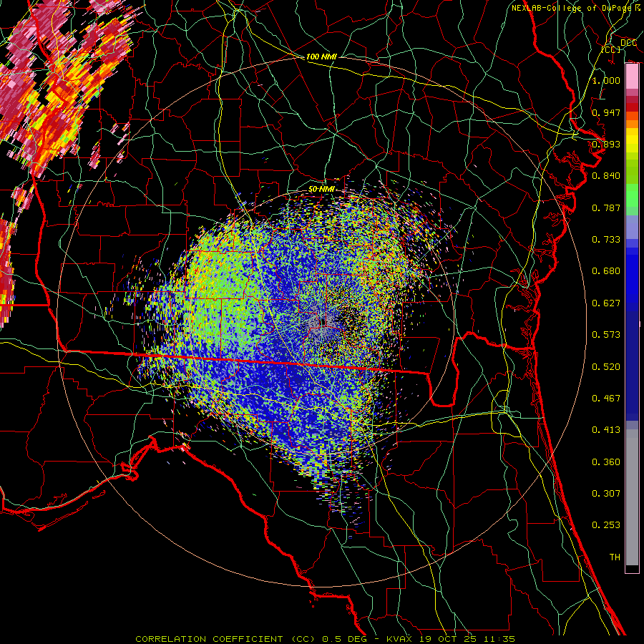This screenshot has width=644, height=644.
Task: Click the 0.413 legend value
Action: point(606,430)
